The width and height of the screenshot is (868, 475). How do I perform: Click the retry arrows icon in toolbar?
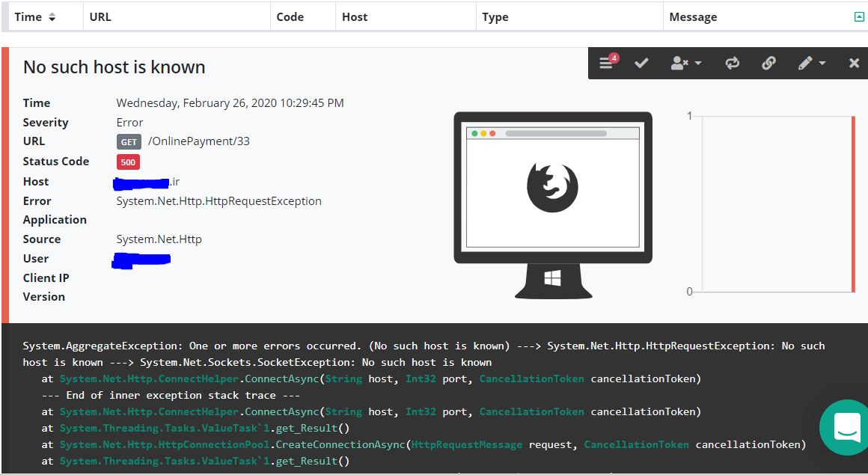(732, 64)
